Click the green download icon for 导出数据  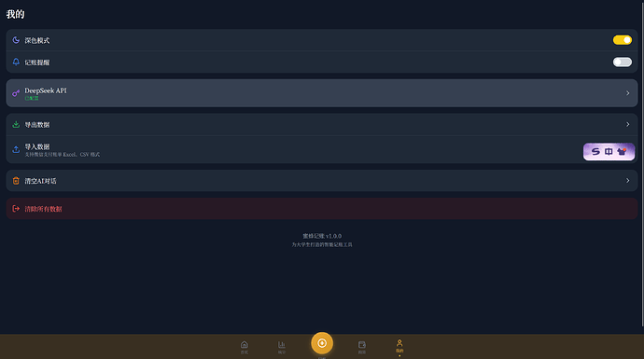tap(16, 124)
